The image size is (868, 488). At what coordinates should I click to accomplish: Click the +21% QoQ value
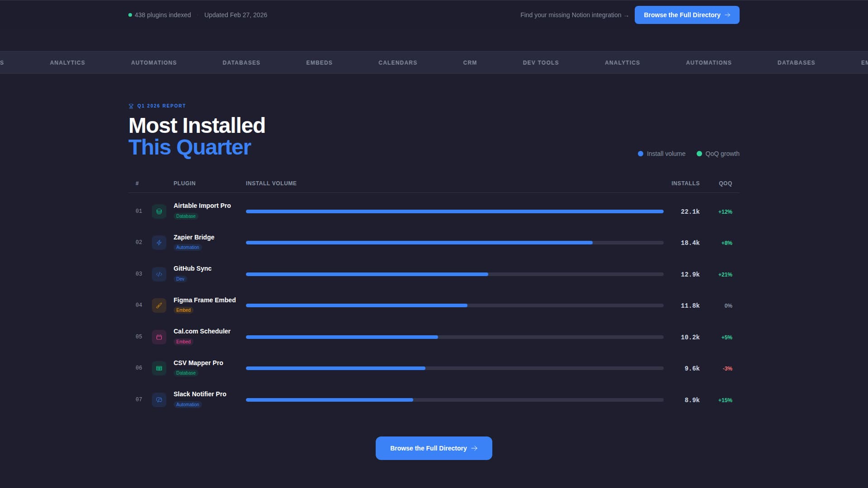725,275
